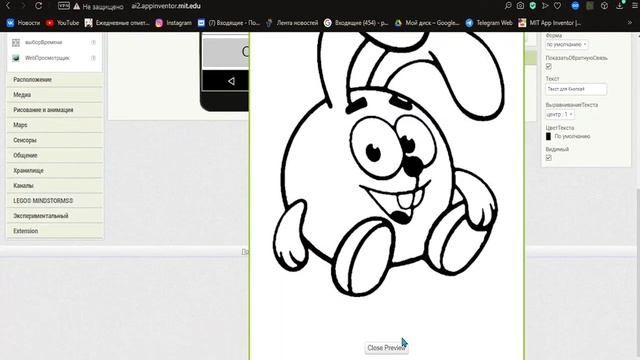Expand the Maps palette section
Viewport: 640px width, 360px height.
pos(55,125)
